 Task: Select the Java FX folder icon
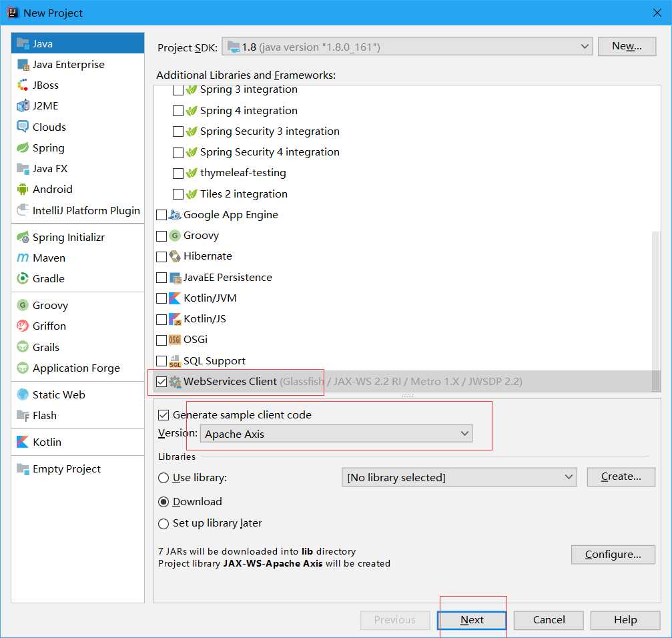(23, 168)
